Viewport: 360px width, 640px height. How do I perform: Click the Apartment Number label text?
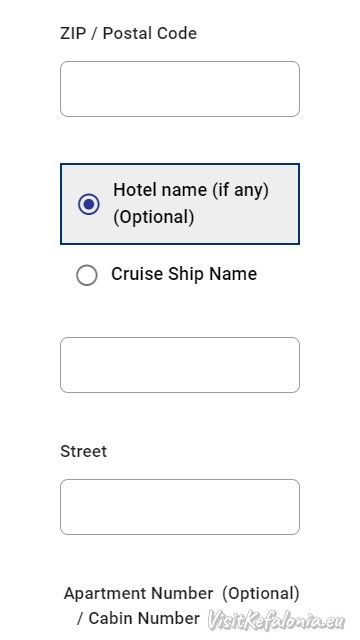138,593
